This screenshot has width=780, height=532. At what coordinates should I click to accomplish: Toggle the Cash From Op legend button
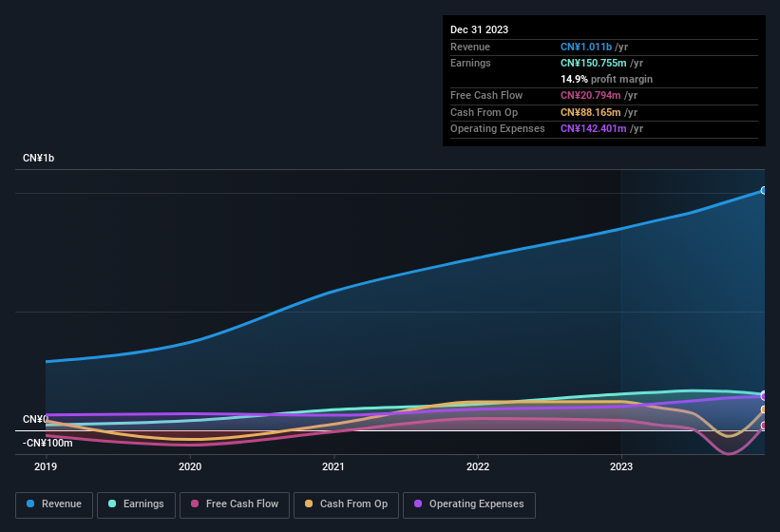(x=346, y=504)
